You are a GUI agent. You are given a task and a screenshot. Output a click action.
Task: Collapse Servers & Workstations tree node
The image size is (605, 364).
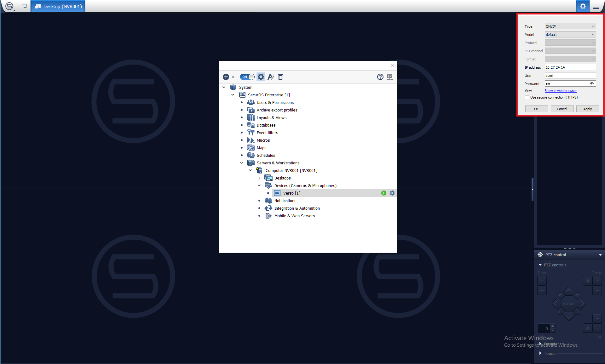pyautogui.click(x=242, y=163)
